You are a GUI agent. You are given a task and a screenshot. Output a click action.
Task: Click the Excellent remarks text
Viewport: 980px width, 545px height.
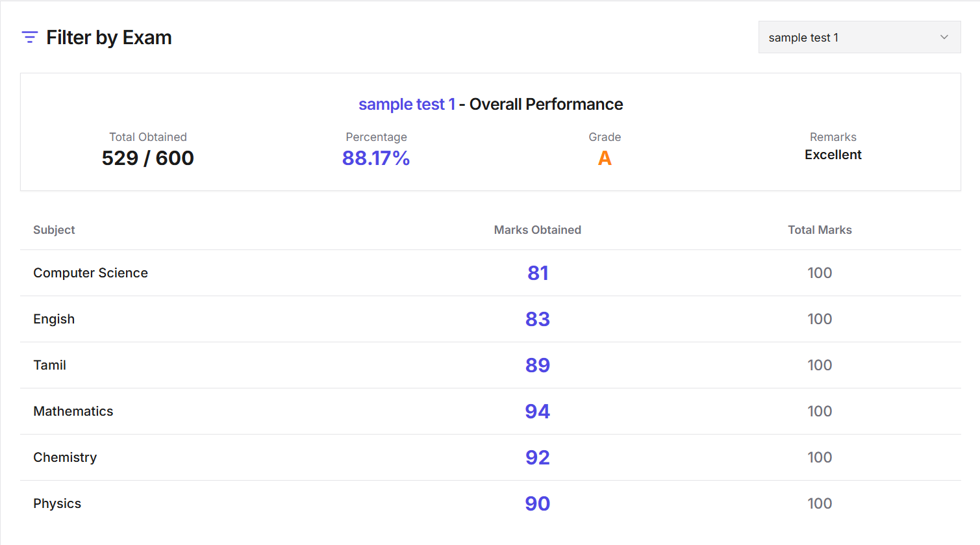(x=833, y=155)
